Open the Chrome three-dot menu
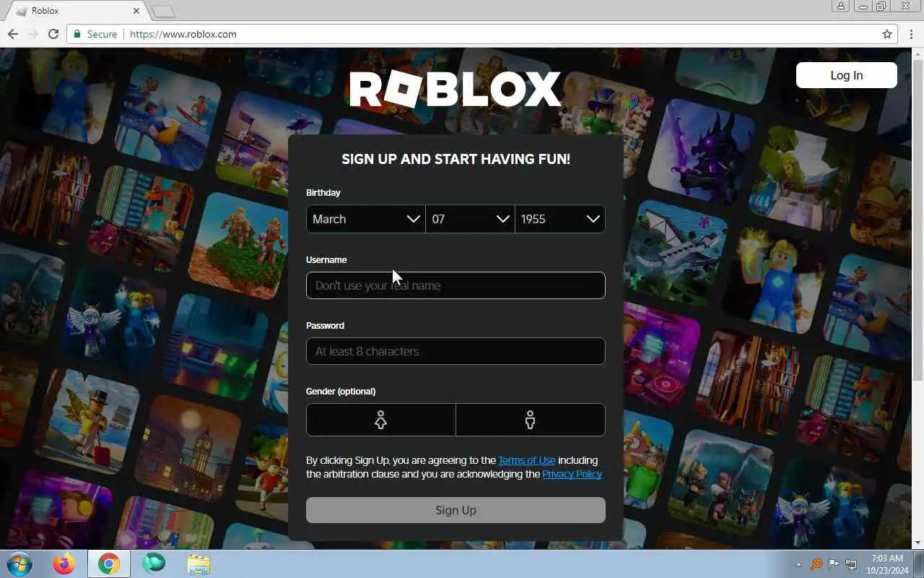The image size is (924, 578). [911, 34]
